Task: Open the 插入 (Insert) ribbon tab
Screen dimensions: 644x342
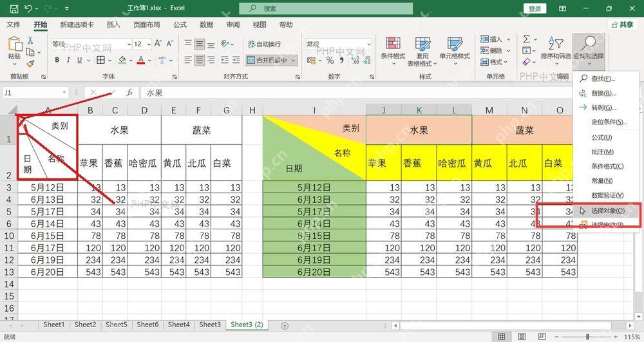Action: coord(113,24)
